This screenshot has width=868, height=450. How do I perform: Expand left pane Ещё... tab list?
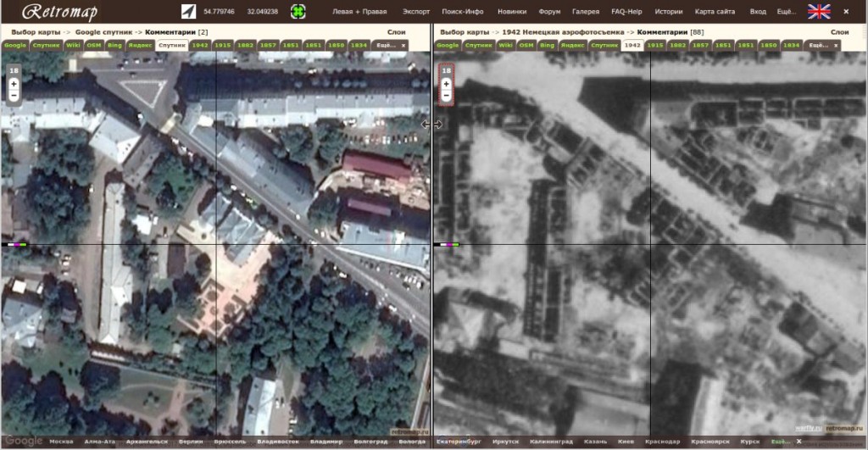click(x=386, y=46)
